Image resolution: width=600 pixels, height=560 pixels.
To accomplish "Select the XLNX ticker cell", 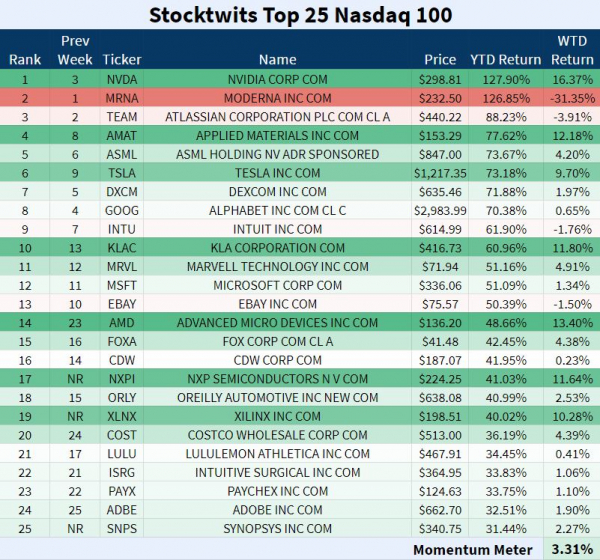I will coord(122,417).
